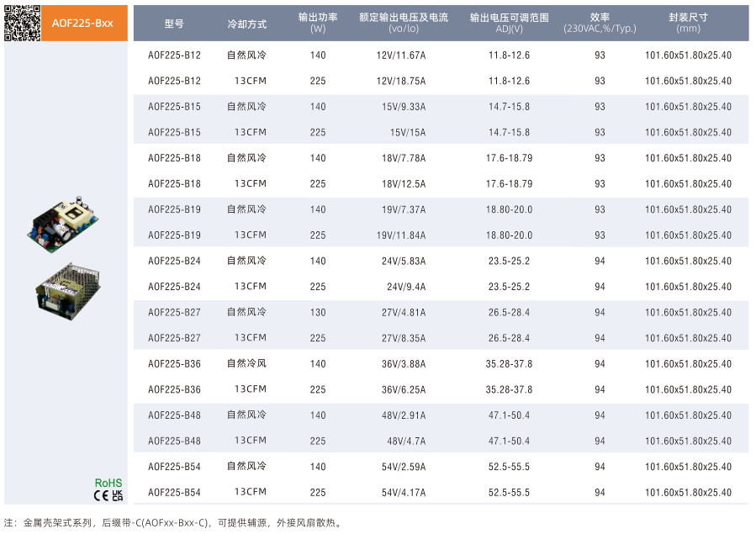Click the 冷却方式 column header
The height and width of the screenshot is (534, 756).
click(x=246, y=24)
